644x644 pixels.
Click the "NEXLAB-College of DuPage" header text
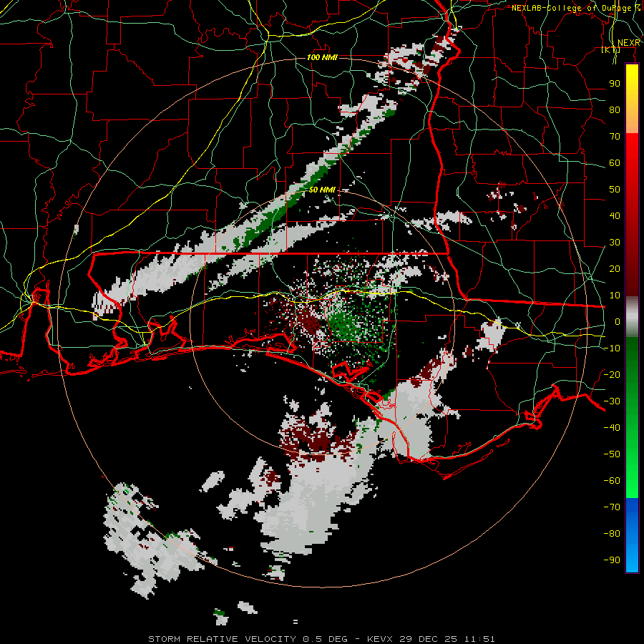point(572,8)
